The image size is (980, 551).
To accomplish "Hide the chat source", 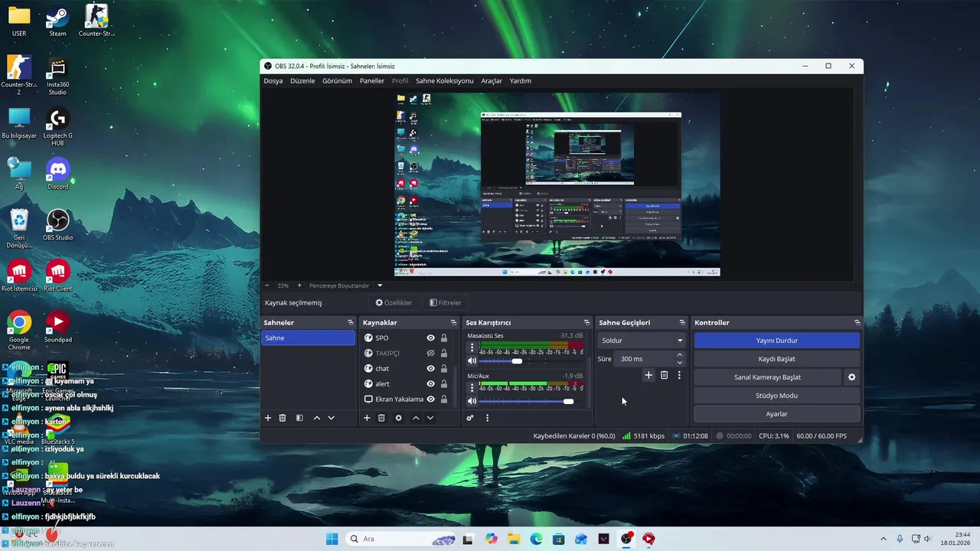I will tap(431, 368).
